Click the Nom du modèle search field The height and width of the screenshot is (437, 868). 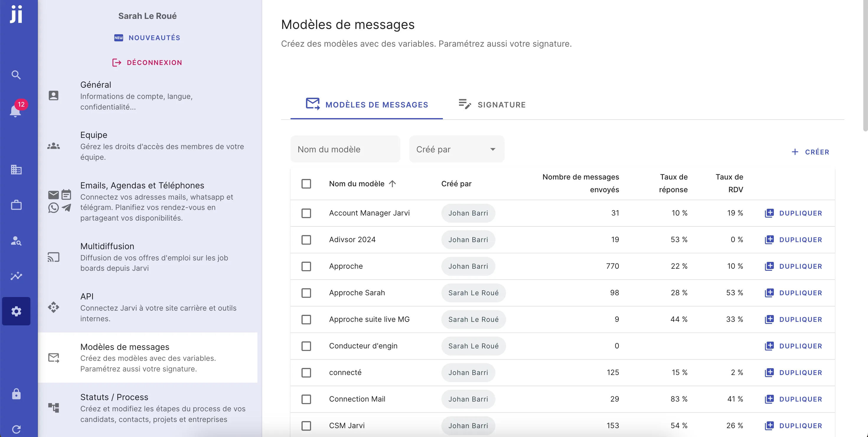click(x=345, y=149)
